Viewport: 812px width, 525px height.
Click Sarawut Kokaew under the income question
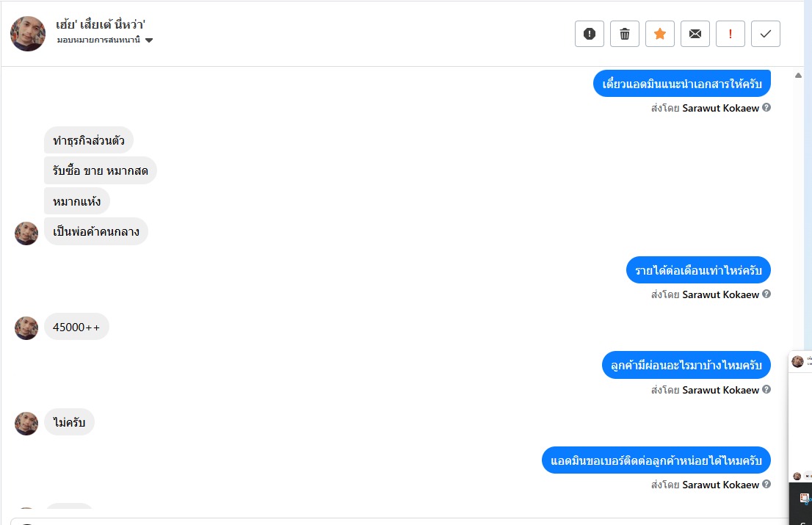tap(720, 294)
